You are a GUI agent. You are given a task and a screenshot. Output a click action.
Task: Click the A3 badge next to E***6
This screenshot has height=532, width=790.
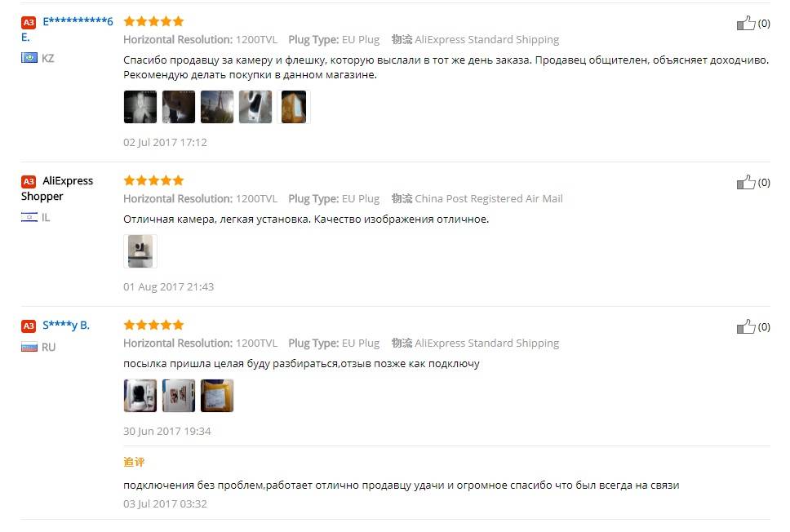pyautogui.click(x=29, y=22)
